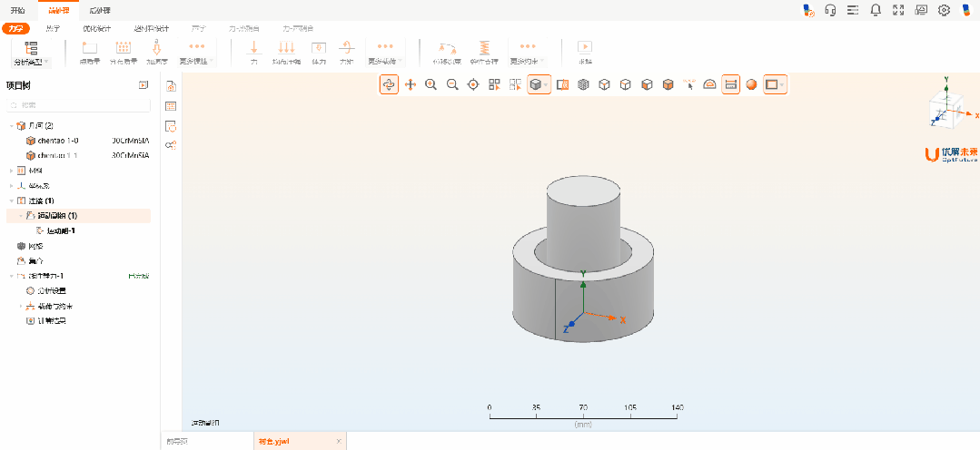
Task: Toggle the section view icon
Action: [561, 84]
